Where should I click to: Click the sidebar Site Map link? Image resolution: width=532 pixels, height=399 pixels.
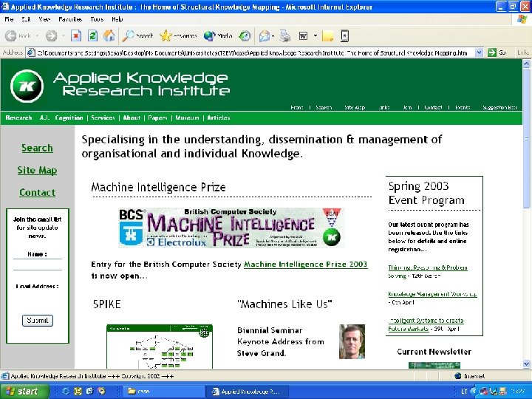37,170
